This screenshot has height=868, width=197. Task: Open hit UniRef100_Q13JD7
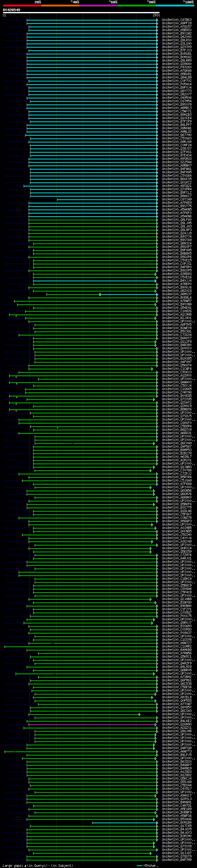click(176, 853)
